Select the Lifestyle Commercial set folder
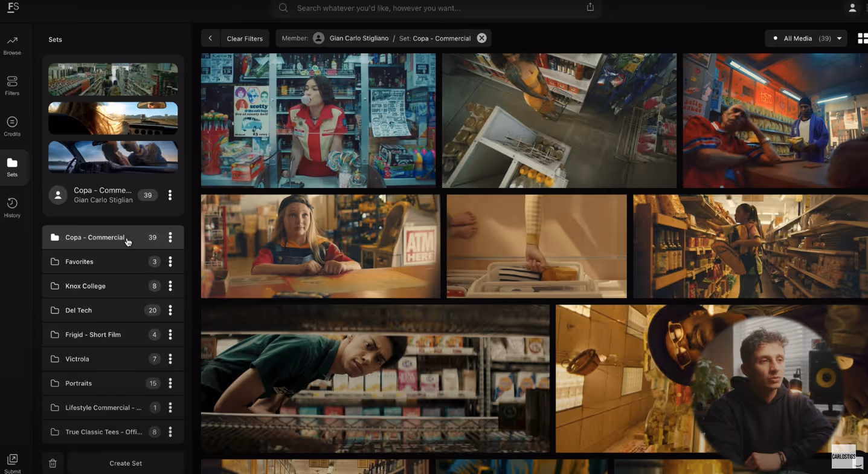Image resolution: width=868 pixels, height=474 pixels. 113,407
